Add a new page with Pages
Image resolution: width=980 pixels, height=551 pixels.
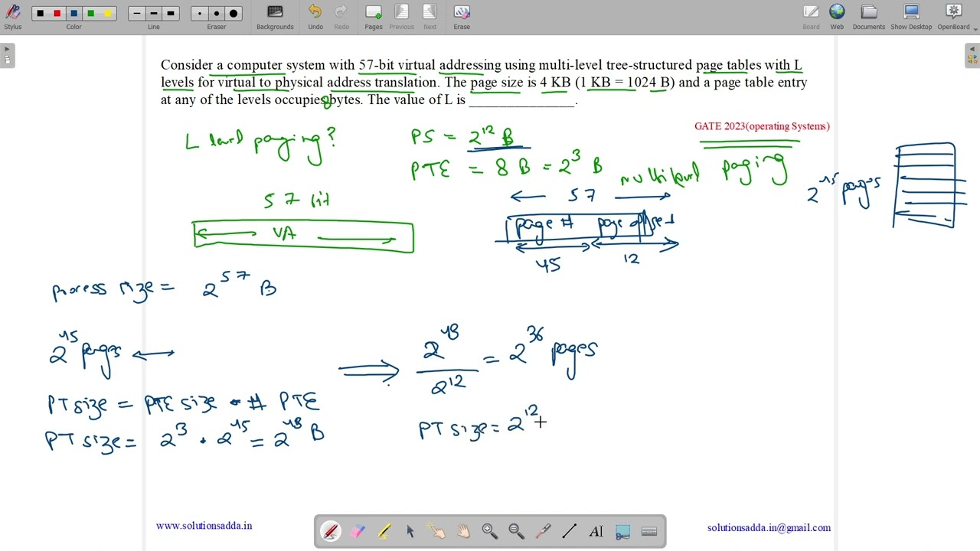click(374, 17)
